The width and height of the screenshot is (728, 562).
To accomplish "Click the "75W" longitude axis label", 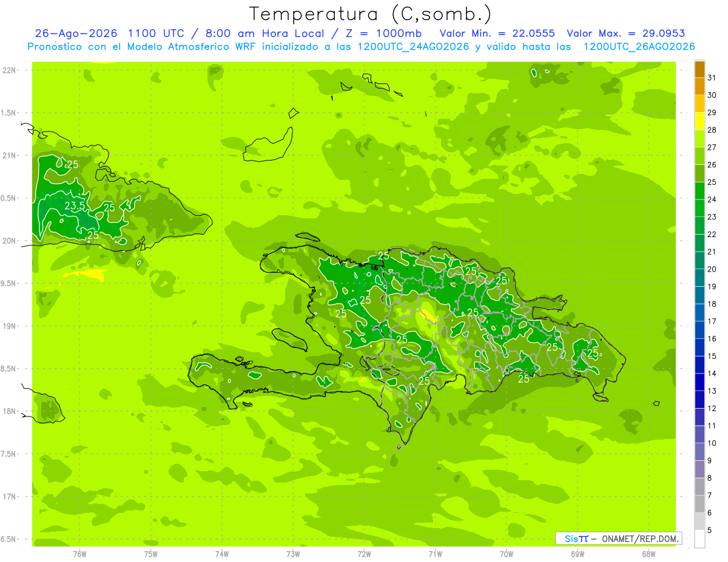I will (x=151, y=554).
